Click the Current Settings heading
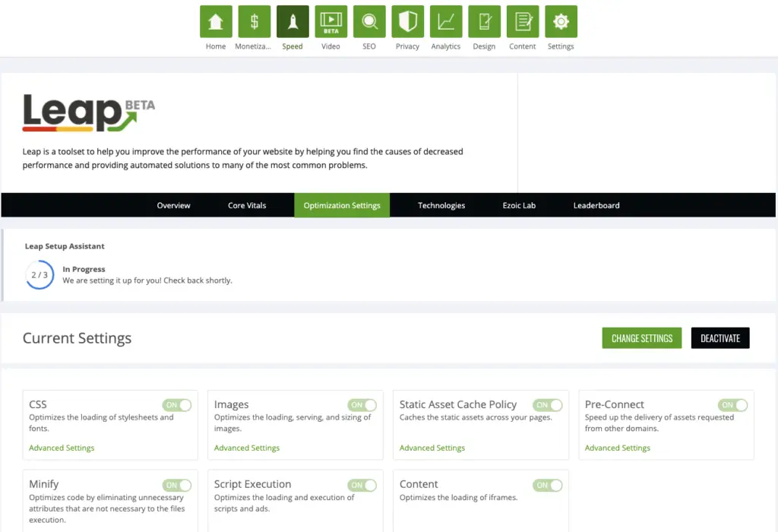778x532 pixels. [77, 338]
